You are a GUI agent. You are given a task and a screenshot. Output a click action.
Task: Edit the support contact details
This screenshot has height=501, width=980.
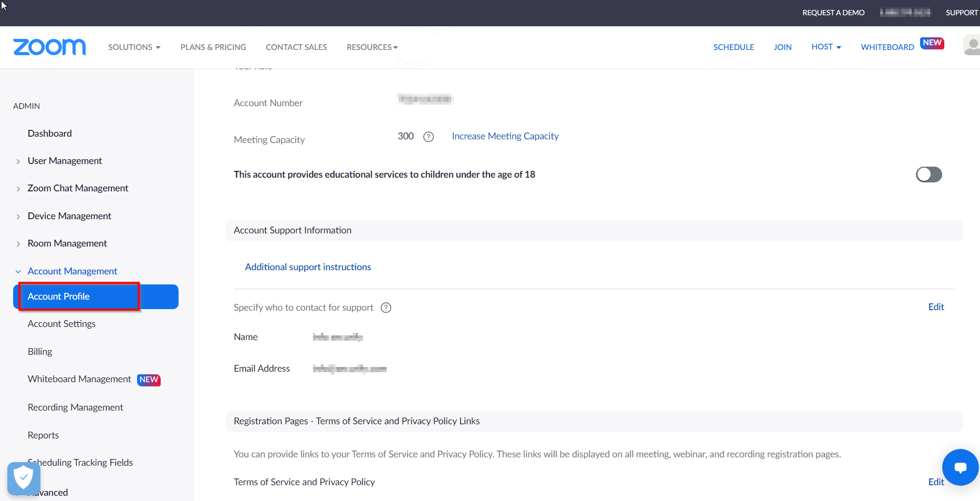[935, 307]
